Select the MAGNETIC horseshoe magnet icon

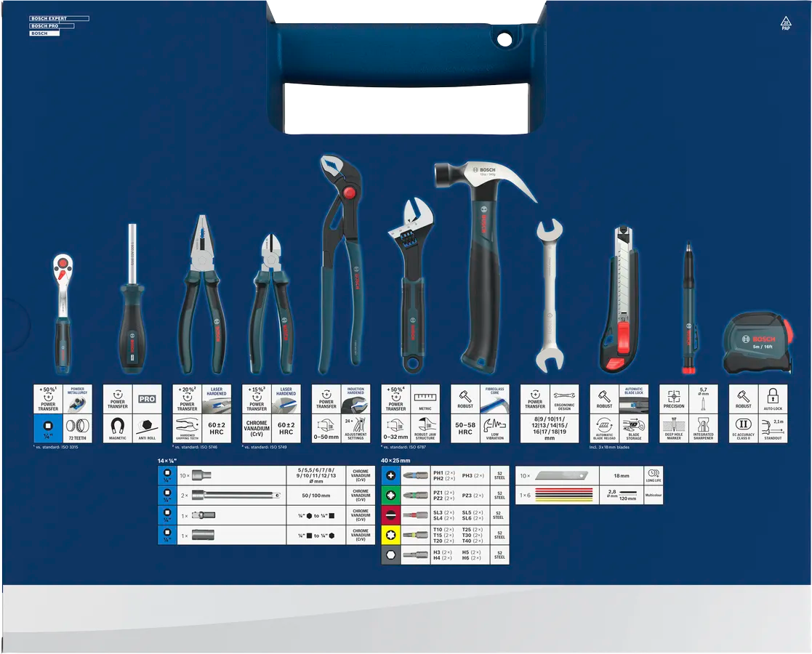point(118,428)
